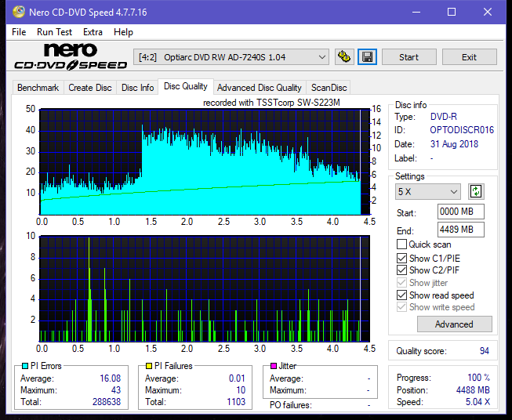The height and width of the screenshot is (420, 512).
Task: Maximize the Nero CD-DVD Speed window
Action: pyautogui.click(x=452, y=12)
